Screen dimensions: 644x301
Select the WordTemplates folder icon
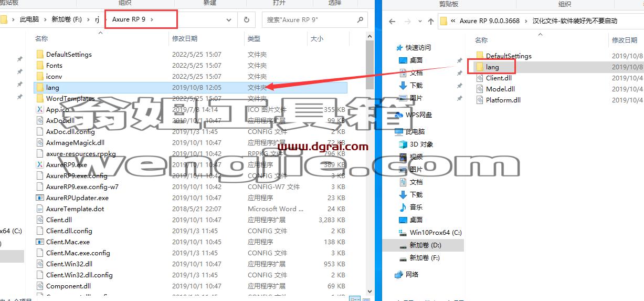[40, 98]
